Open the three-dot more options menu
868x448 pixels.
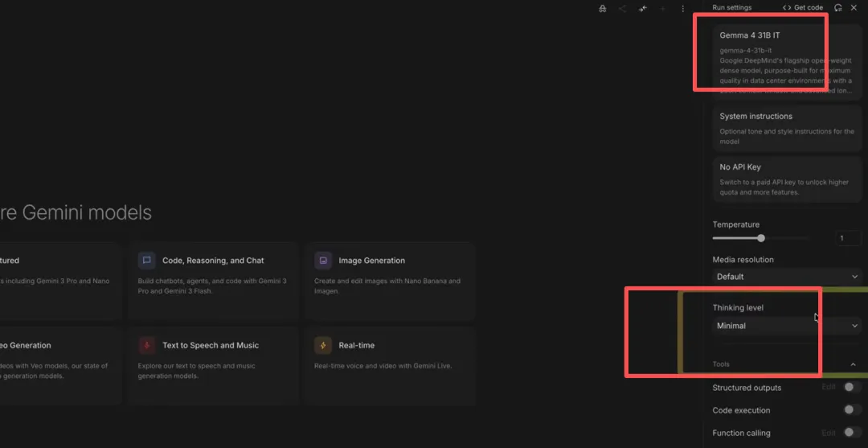tap(682, 8)
